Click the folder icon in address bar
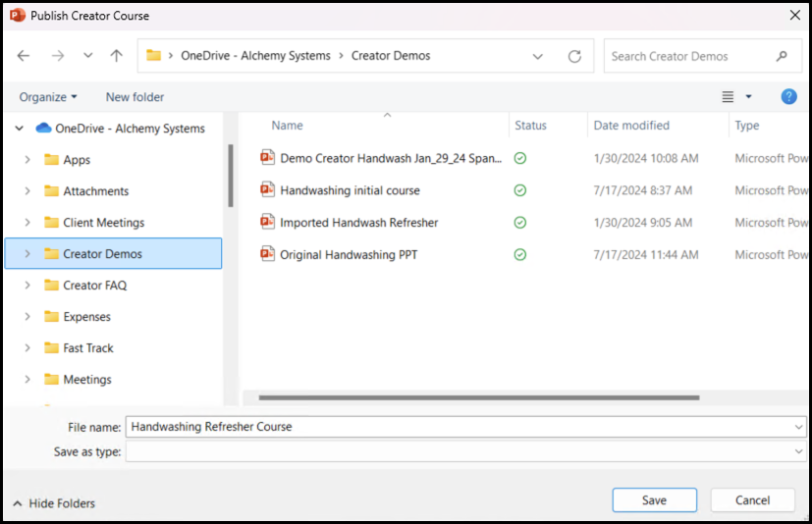 click(x=153, y=55)
